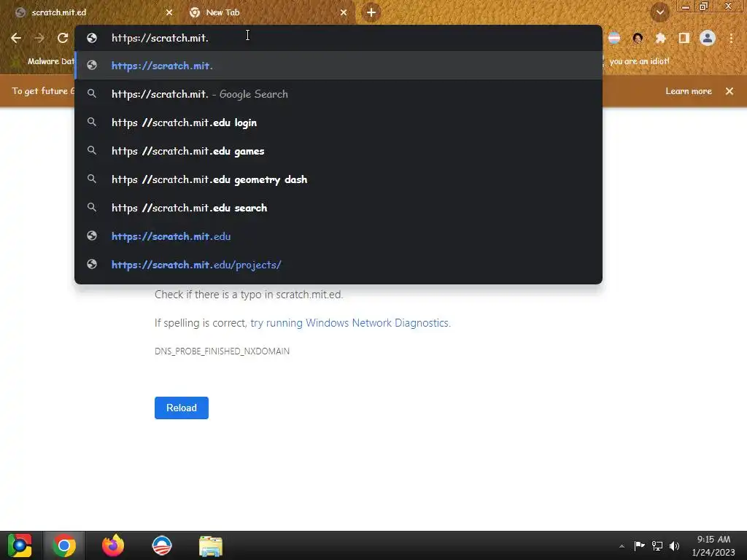Reload the page with the toolbar refresh icon
The height and width of the screenshot is (560, 747).
(x=63, y=38)
